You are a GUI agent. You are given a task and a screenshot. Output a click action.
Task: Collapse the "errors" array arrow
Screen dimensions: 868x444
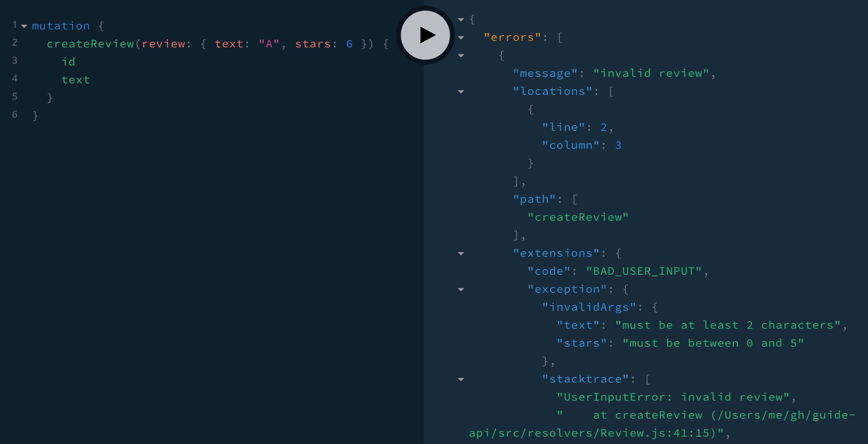pos(461,38)
